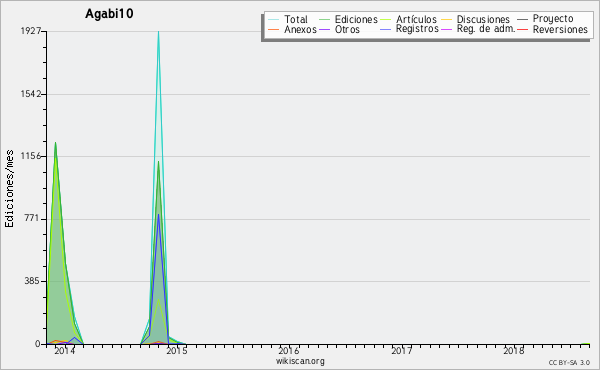Click the Ediciones legend entry
Screen dimensions: 600x370
348,19
